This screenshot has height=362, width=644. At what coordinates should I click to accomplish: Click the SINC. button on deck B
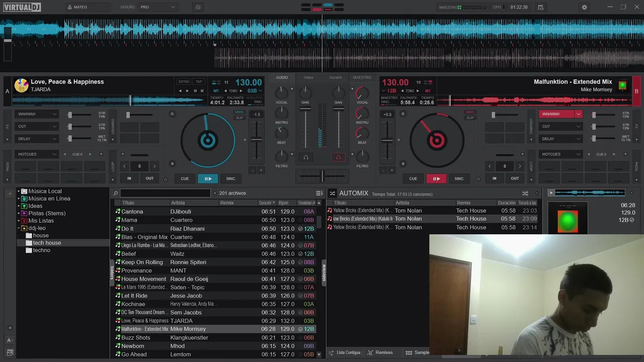[x=459, y=178]
